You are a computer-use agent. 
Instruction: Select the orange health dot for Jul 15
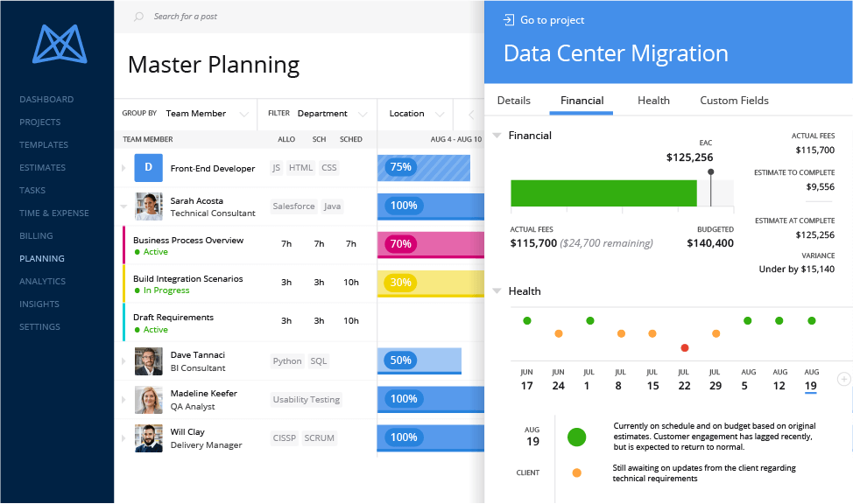pos(652,334)
